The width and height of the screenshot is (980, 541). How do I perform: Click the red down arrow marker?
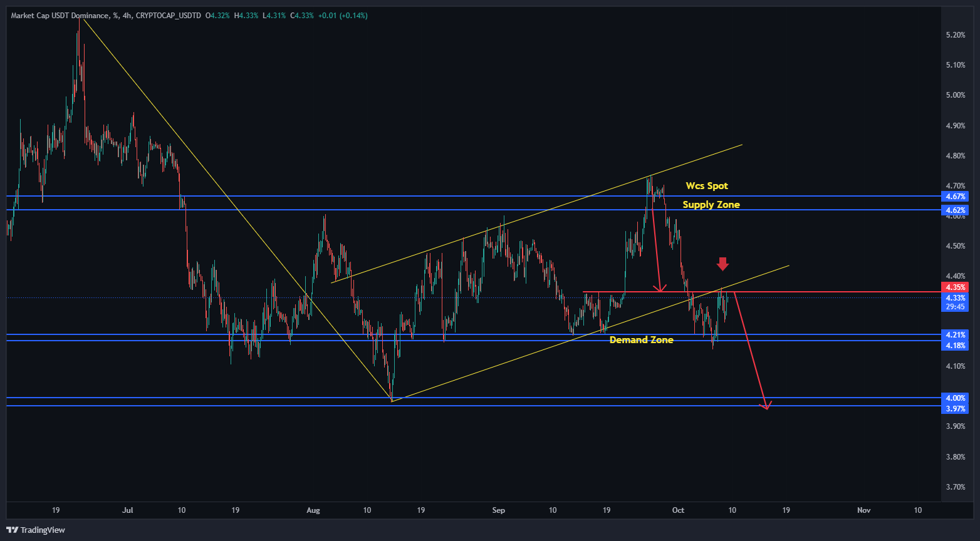(x=722, y=264)
